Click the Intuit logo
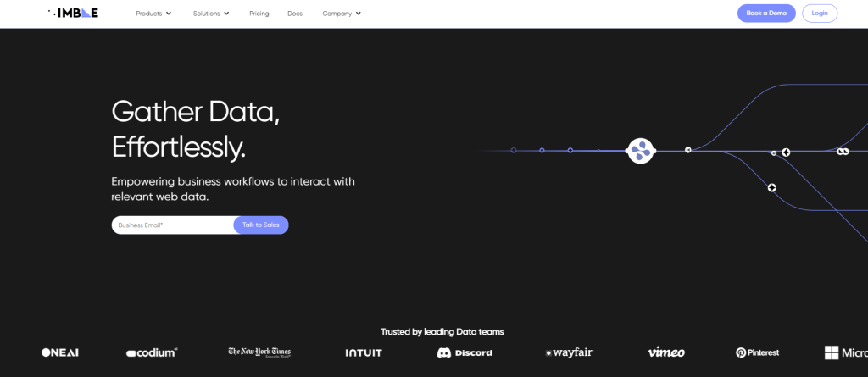This screenshot has height=377, width=868. [x=364, y=352]
